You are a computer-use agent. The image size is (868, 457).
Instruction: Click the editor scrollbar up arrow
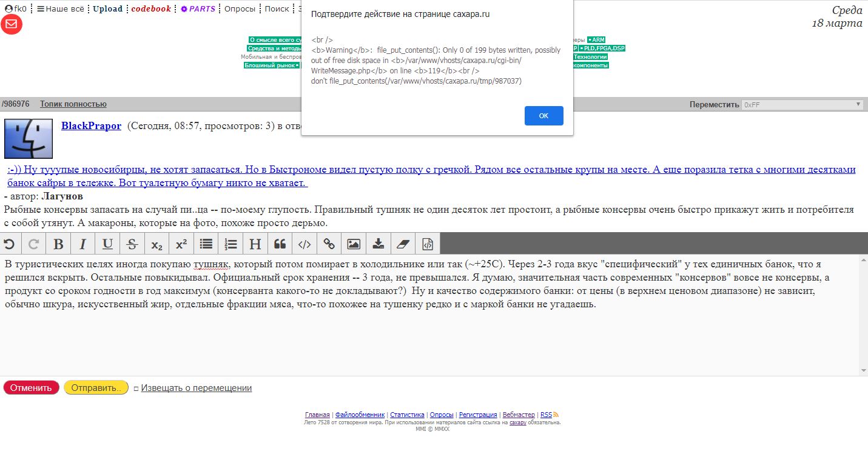click(x=864, y=259)
